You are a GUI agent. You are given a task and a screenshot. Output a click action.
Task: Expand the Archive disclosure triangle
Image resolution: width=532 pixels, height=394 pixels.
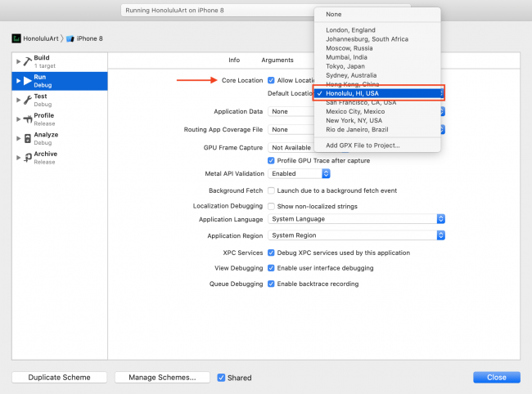18,158
